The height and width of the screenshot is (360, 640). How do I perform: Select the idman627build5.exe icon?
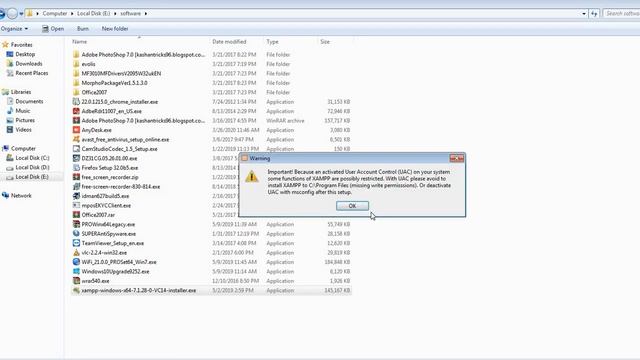click(x=76, y=196)
